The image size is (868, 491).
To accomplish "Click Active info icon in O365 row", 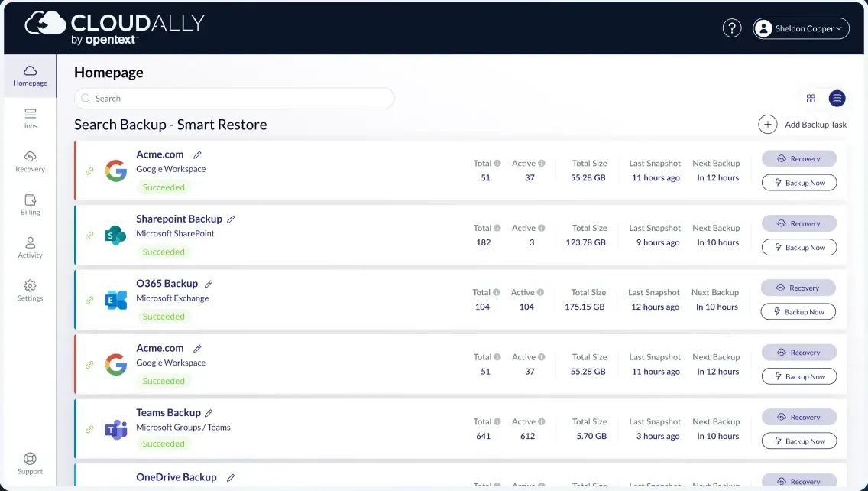I will pyautogui.click(x=540, y=292).
